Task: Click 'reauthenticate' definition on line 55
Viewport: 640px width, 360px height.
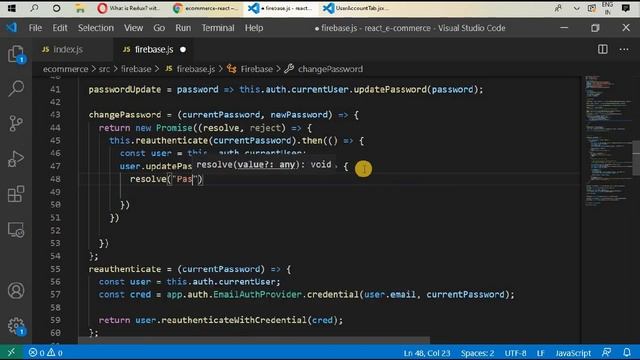Action: coord(124,269)
